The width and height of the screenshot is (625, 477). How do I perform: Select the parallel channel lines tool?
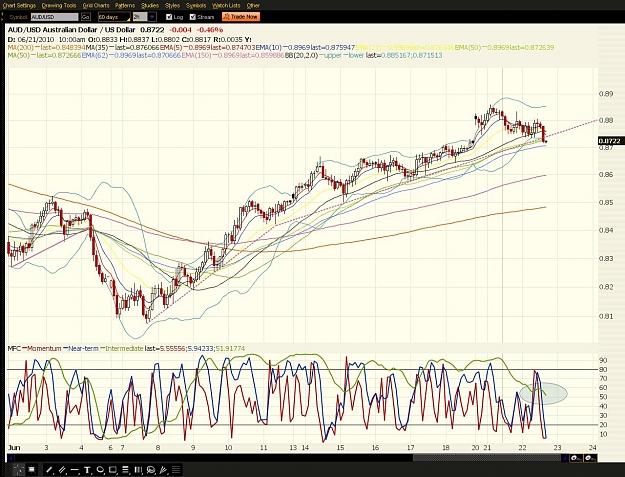coord(62,470)
